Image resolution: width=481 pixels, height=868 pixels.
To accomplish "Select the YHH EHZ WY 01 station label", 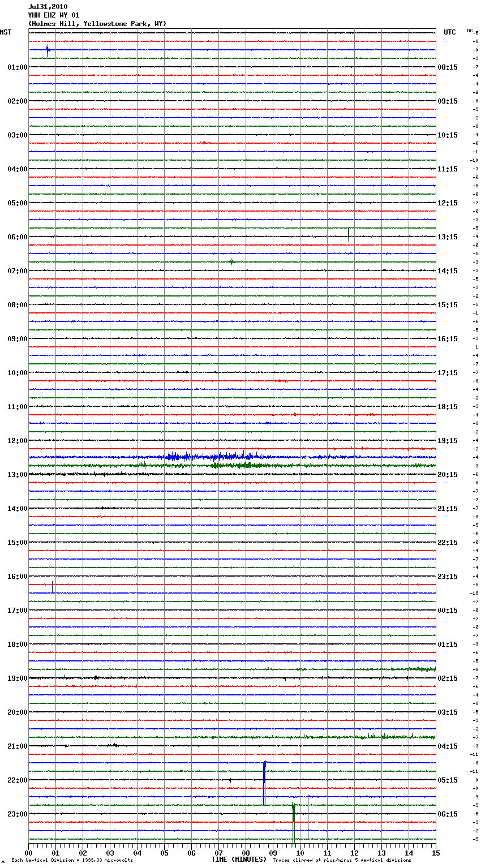I will [x=54, y=15].
